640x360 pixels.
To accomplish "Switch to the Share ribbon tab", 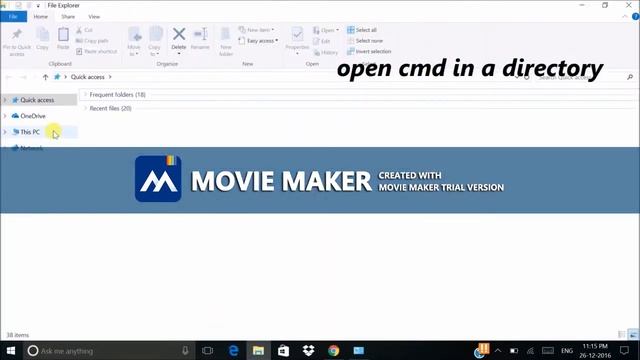I will pyautogui.click(x=68, y=17).
